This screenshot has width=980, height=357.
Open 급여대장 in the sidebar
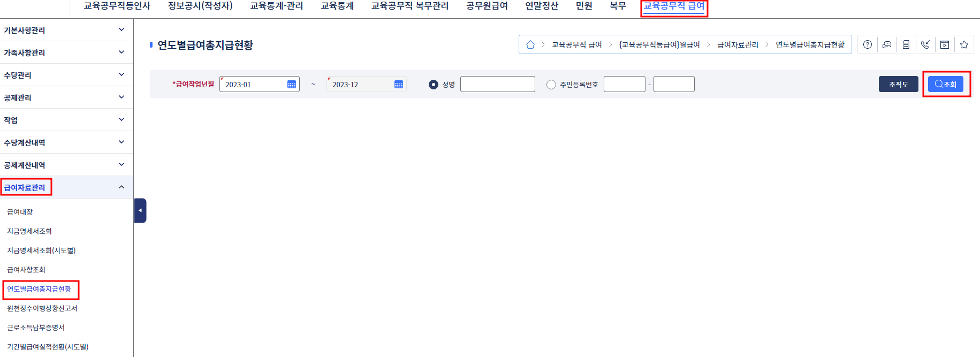(x=20, y=212)
